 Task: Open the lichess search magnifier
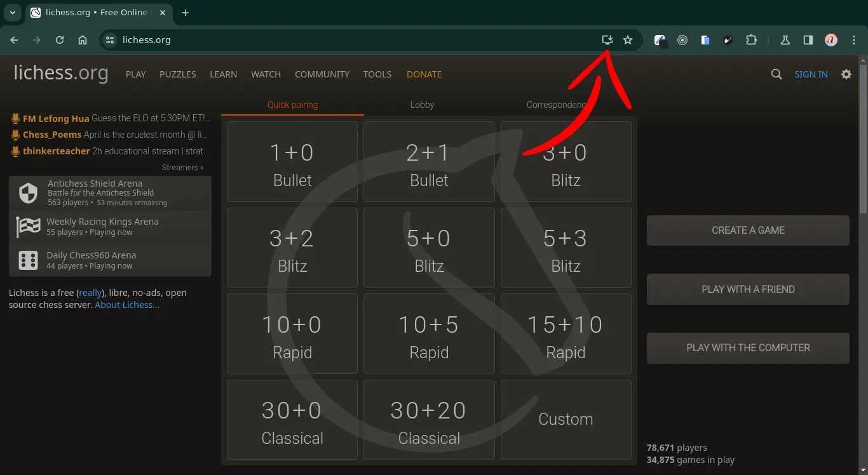(x=776, y=74)
